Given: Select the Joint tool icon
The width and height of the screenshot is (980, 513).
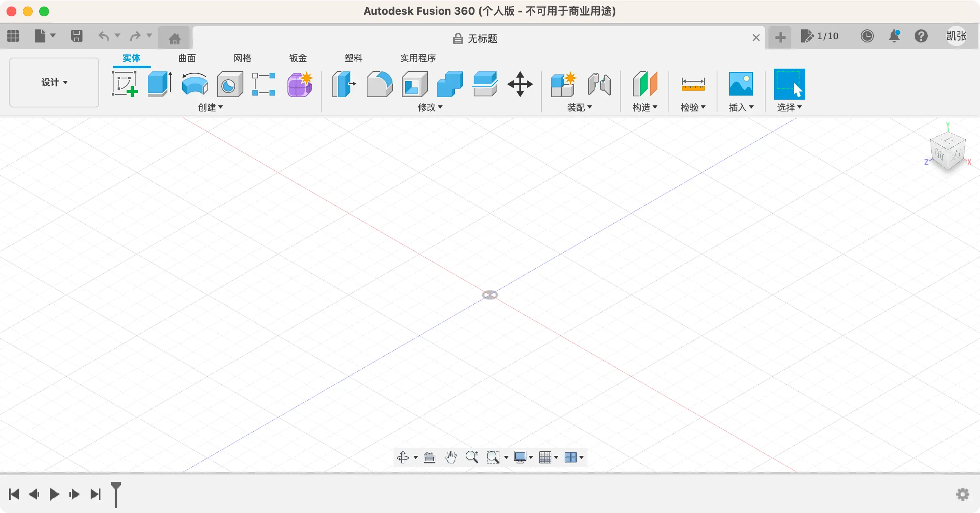Looking at the screenshot, I should [x=599, y=84].
